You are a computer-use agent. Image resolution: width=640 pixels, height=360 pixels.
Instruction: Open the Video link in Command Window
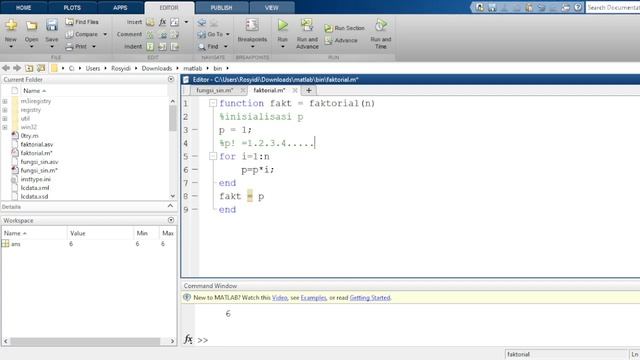[x=280, y=298]
